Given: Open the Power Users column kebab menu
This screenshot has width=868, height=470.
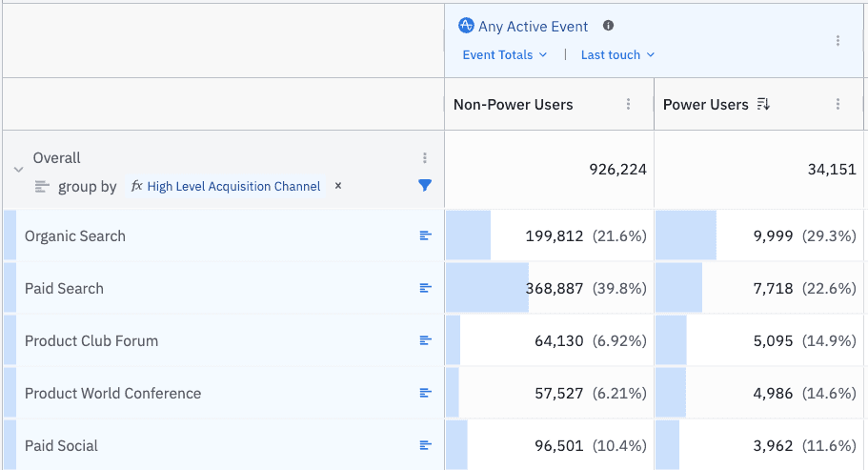Looking at the screenshot, I should click(838, 105).
